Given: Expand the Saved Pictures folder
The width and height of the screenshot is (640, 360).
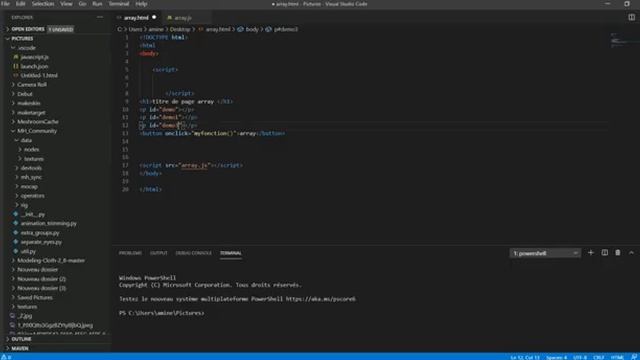Looking at the screenshot, I should click(35, 298).
